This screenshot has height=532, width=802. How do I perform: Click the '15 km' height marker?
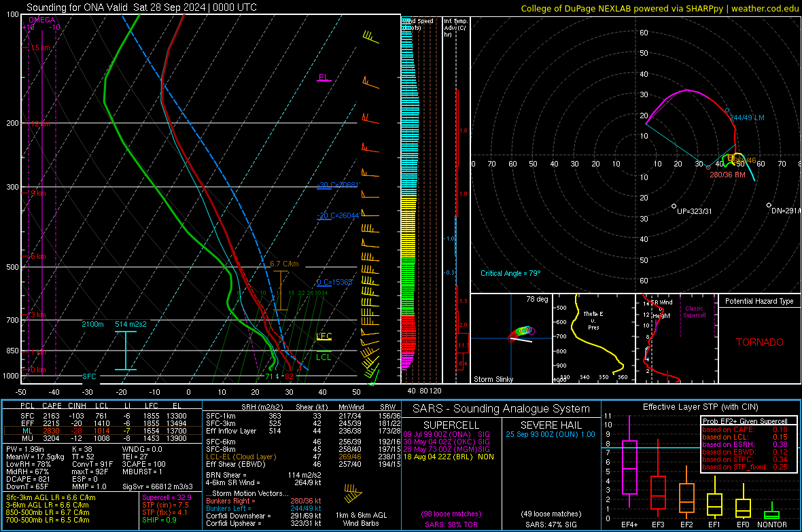40,48
